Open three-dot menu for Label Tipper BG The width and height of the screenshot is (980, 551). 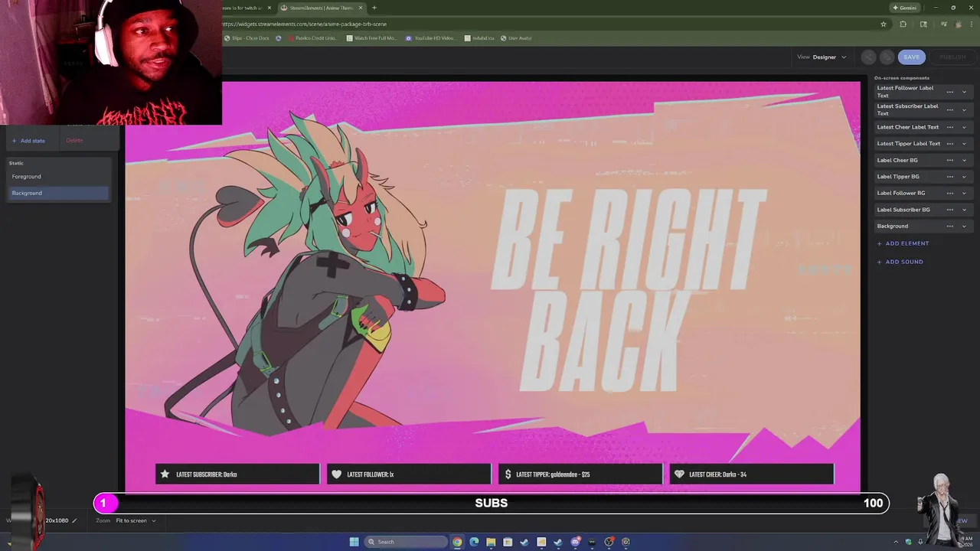coord(949,176)
